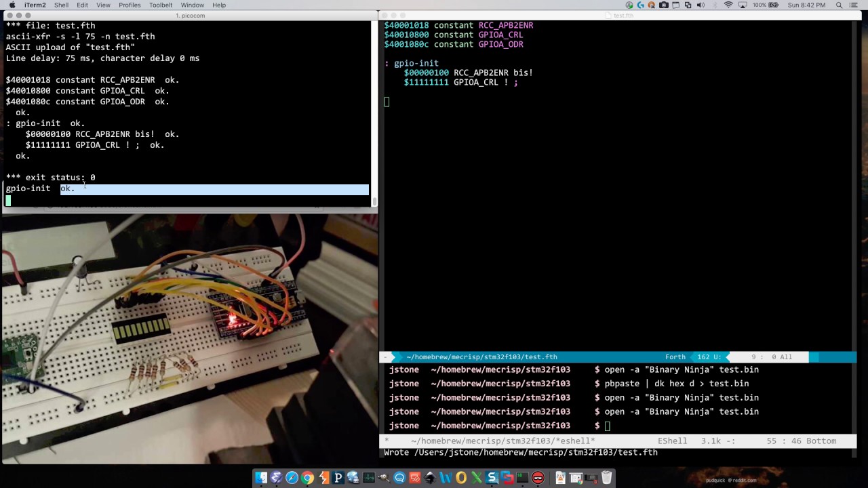This screenshot has height=488, width=868.
Task: Open Emacs from the Dock
Action: (x=276, y=478)
